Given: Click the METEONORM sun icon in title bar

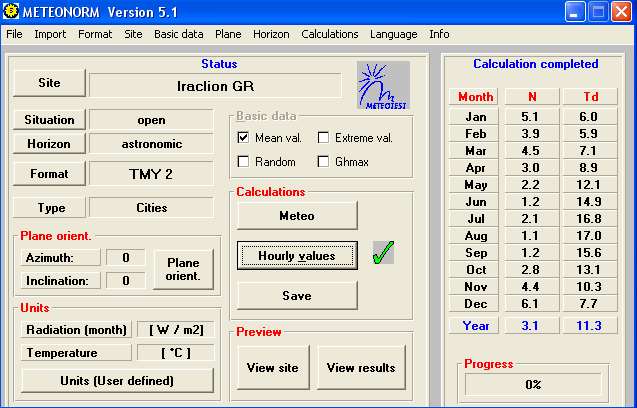Looking at the screenshot, I should 11,11.
